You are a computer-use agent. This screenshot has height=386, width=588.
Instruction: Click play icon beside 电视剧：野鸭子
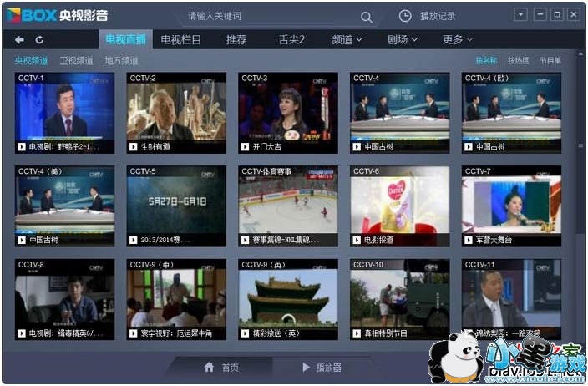tap(22, 147)
